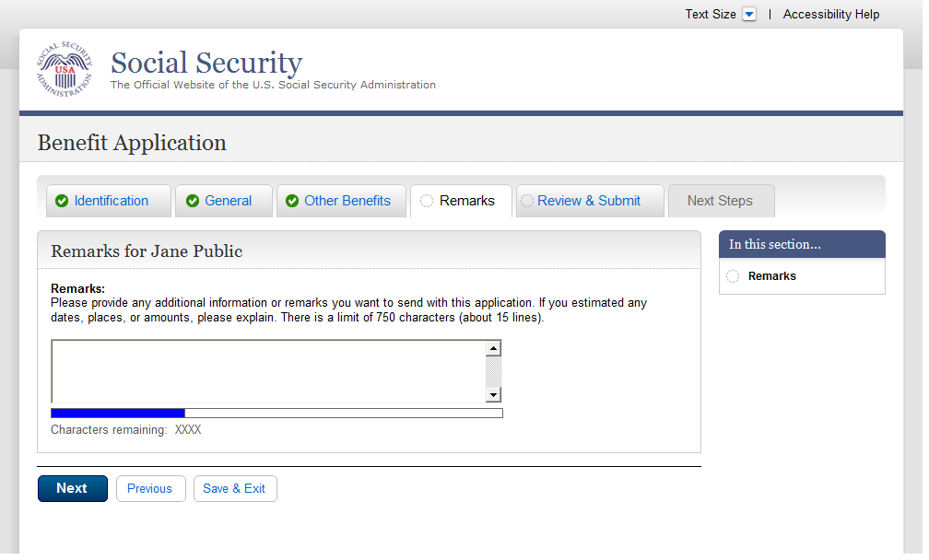Click the Social Security Administration seal logo
This screenshot has height=560, width=929.
(x=65, y=70)
